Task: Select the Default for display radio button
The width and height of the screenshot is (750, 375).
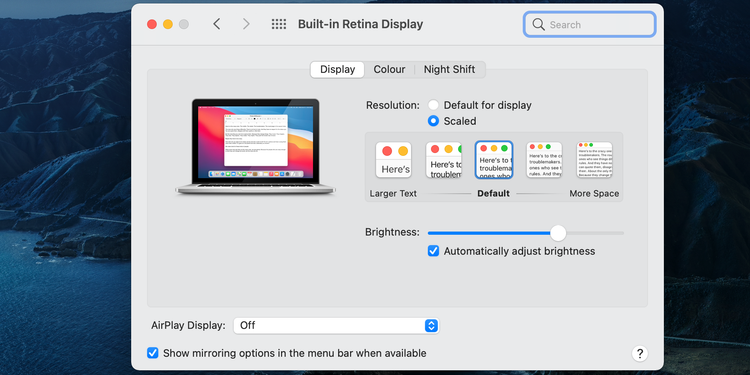Action: 433,105
